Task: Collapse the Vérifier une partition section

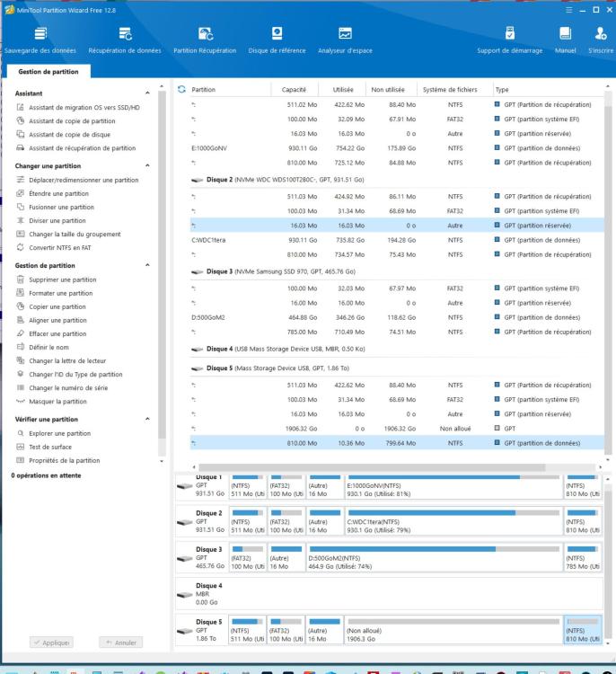Action: click(x=147, y=420)
